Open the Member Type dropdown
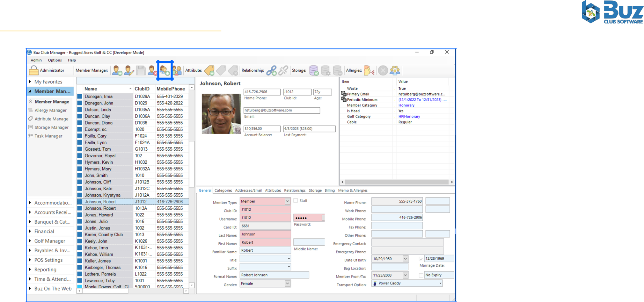The image size is (644, 302). (x=287, y=201)
